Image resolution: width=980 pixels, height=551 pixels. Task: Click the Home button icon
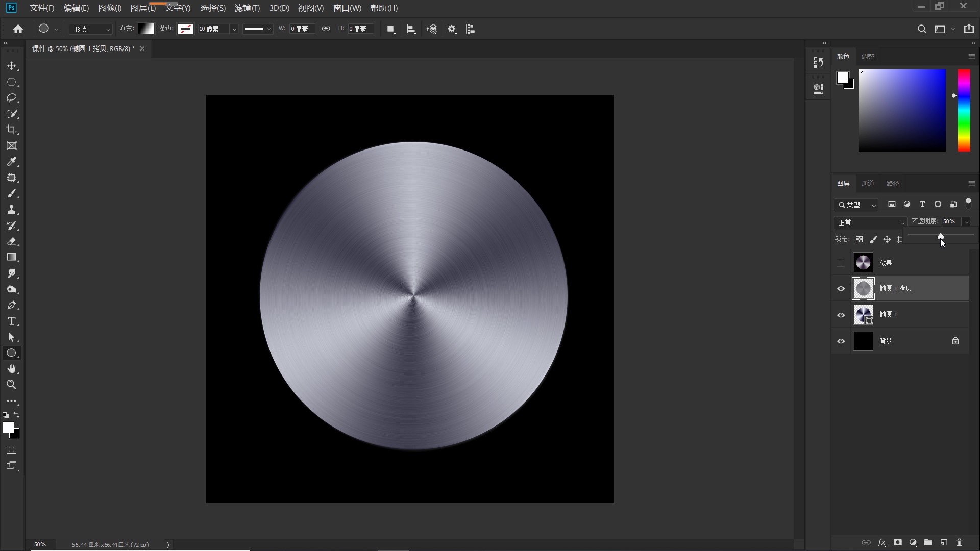tap(18, 29)
